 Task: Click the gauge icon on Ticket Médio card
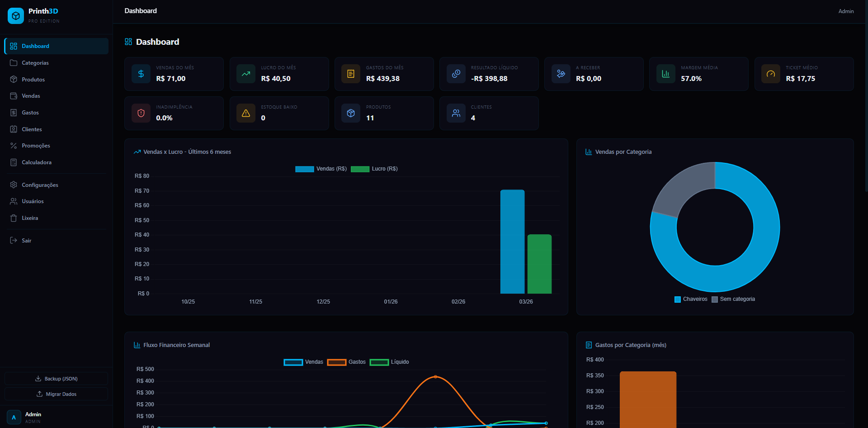771,74
